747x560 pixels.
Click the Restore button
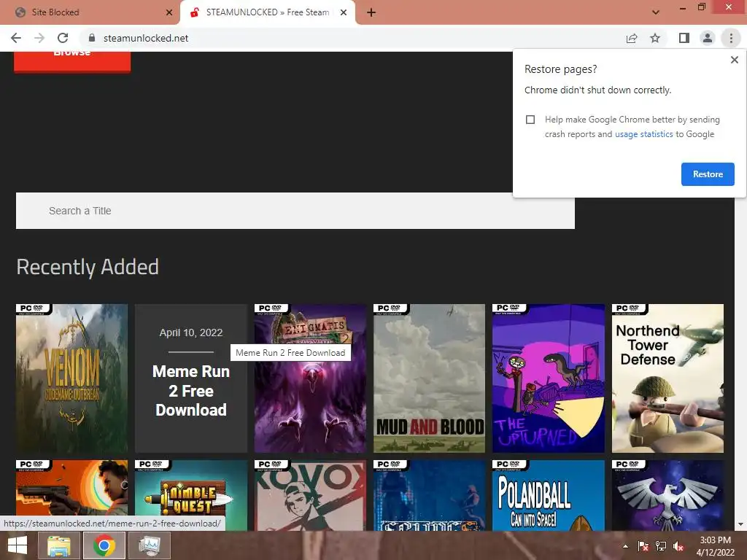708,174
